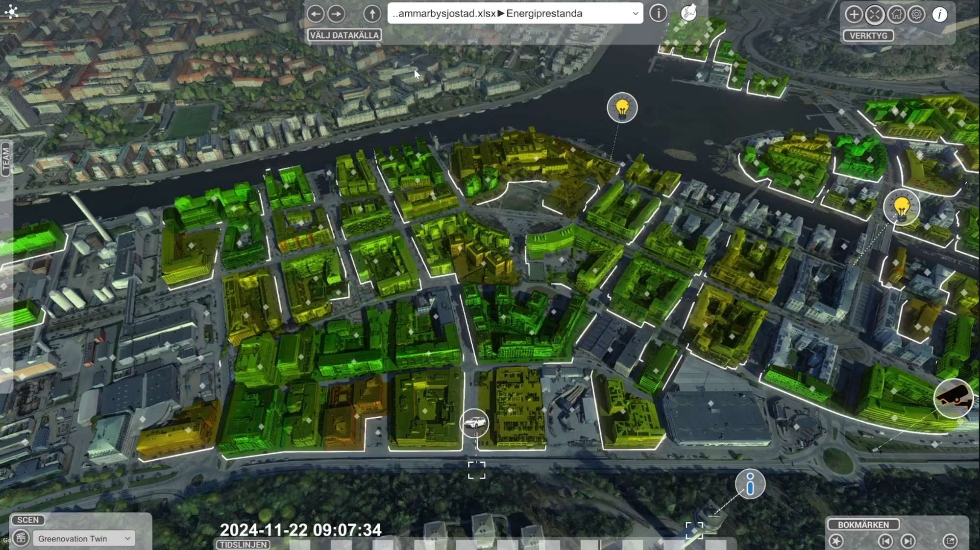The image size is (980, 550).
Task: Click the home view icon in Verktyg panel
Action: [897, 15]
